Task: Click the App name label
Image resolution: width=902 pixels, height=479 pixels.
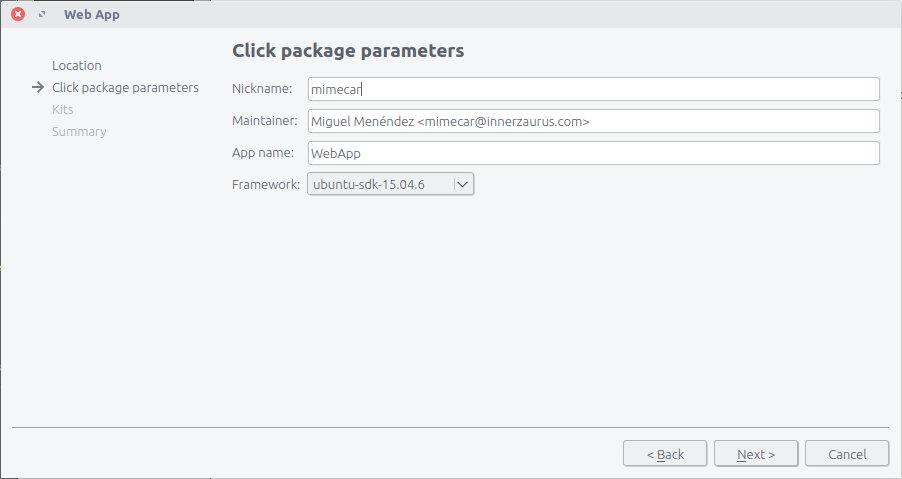Action: coord(263,152)
